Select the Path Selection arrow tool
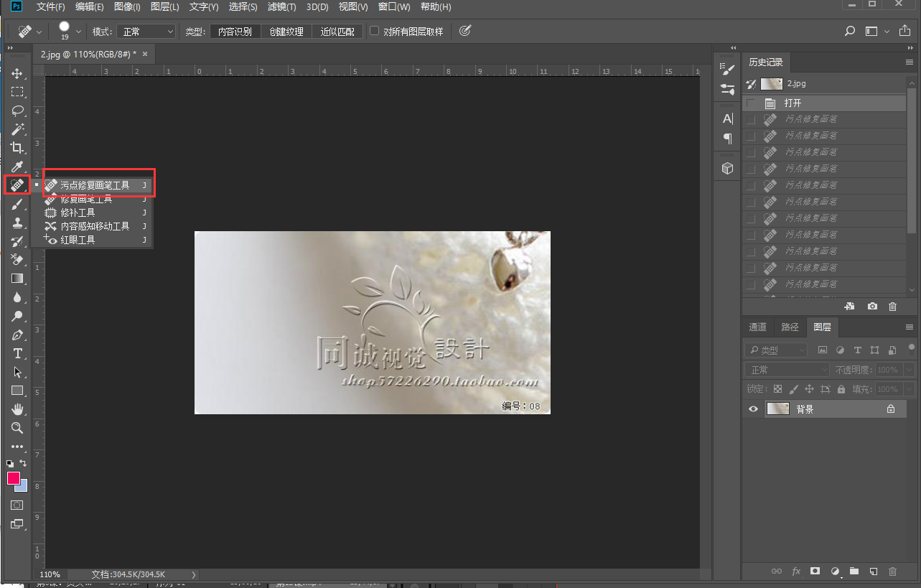This screenshot has width=921, height=588. pyautogui.click(x=17, y=372)
